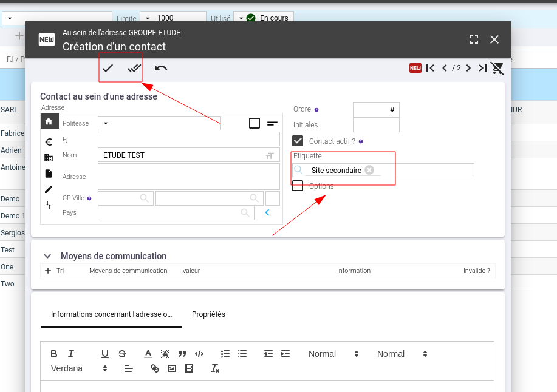
Task: Click the red NEW record icon in toolbar
Action: (415, 68)
